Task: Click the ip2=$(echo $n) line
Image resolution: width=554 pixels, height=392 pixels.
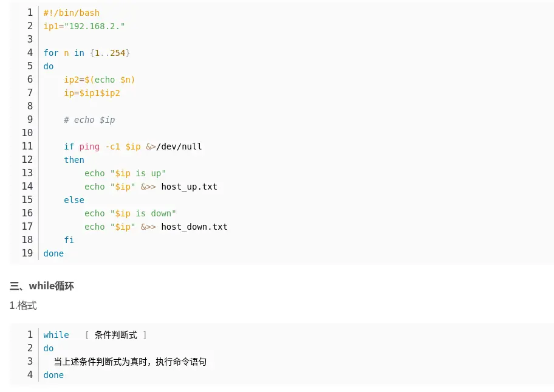Action: pyautogui.click(x=99, y=80)
